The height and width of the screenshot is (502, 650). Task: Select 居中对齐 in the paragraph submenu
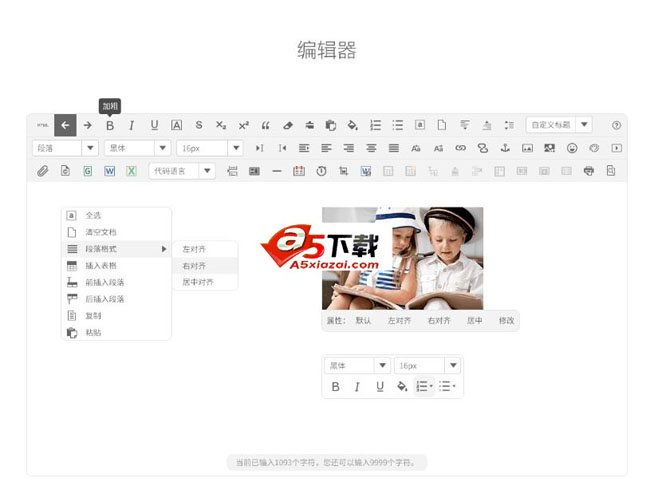pos(205,282)
